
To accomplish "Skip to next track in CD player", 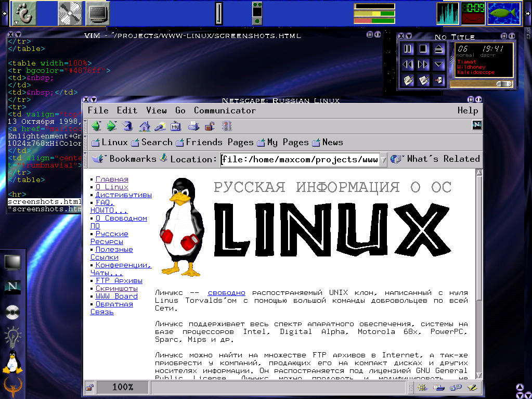I will [x=423, y=65].
